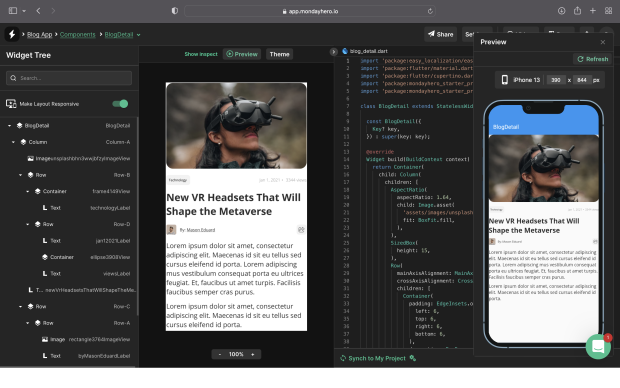This screenshot has width=620, height=388.
Task: Collapse the code panel arrow
Action: pos(333,51)
